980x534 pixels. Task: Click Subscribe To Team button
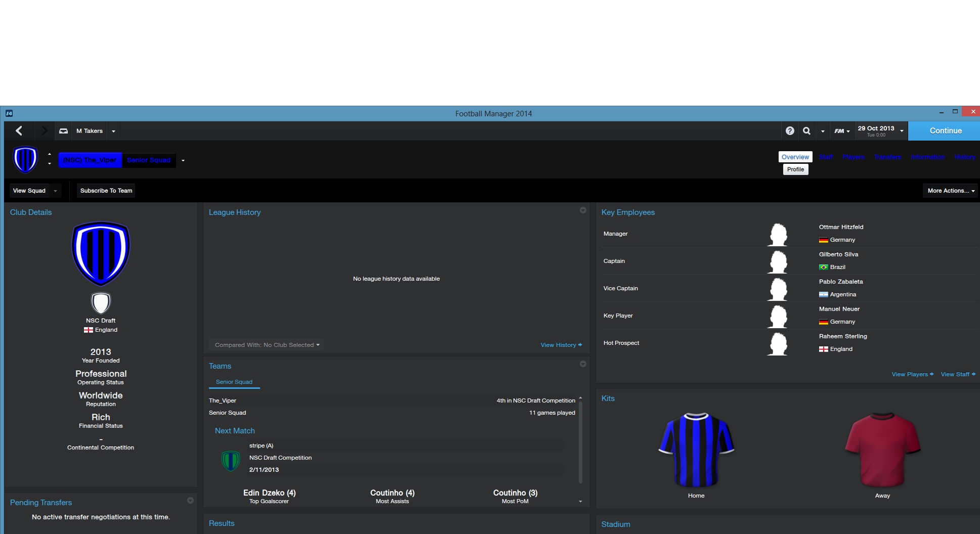[106, 191]
